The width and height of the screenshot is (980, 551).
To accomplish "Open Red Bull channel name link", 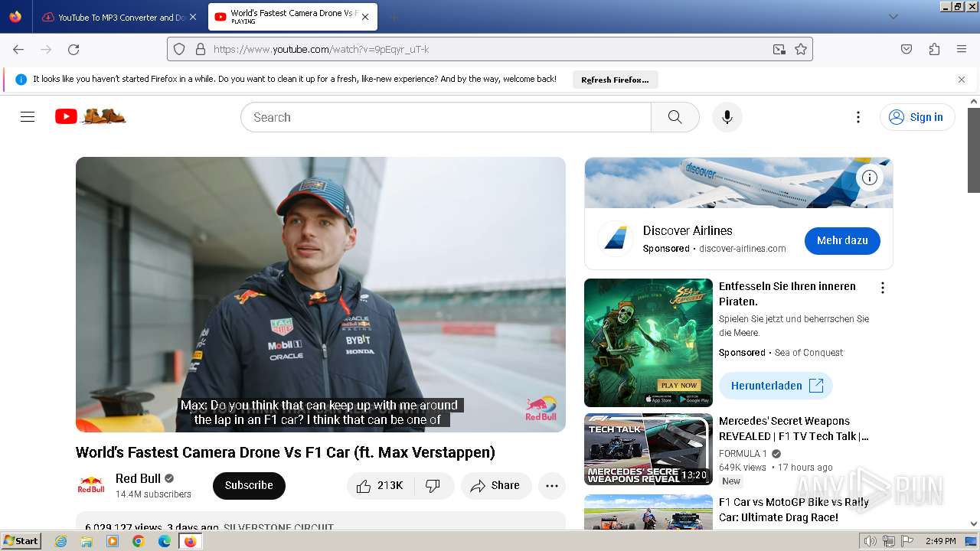I will (138, 478).
